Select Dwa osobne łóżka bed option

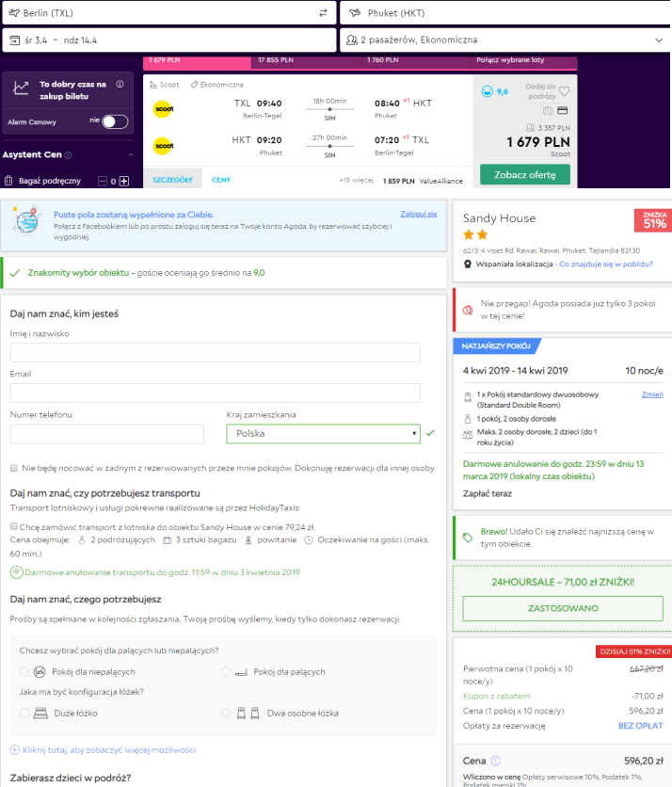226,714
